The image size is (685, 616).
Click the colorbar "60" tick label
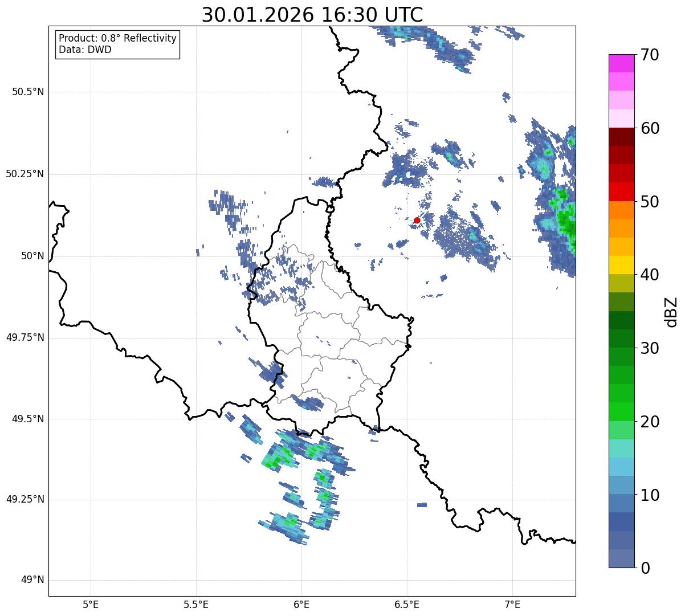coord(650,128)
